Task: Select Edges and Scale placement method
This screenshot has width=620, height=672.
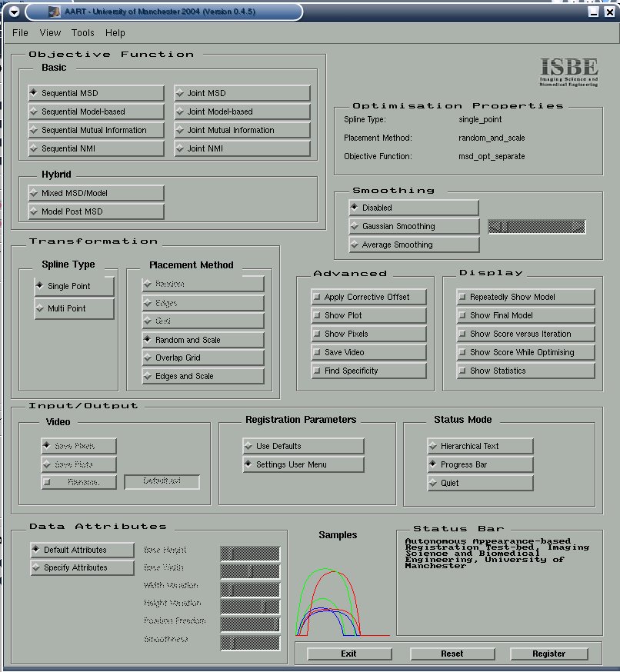Action: [203, 376]
